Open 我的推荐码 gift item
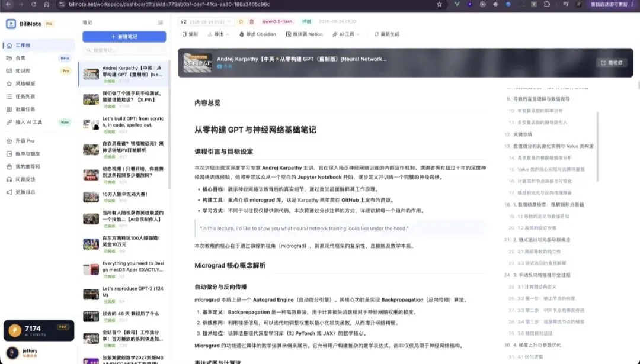Screen dimensions: 640x364 (x=39, y=166)
